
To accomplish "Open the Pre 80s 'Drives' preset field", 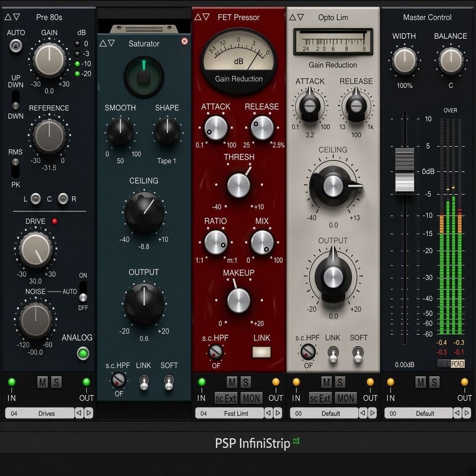I will 40,413.
